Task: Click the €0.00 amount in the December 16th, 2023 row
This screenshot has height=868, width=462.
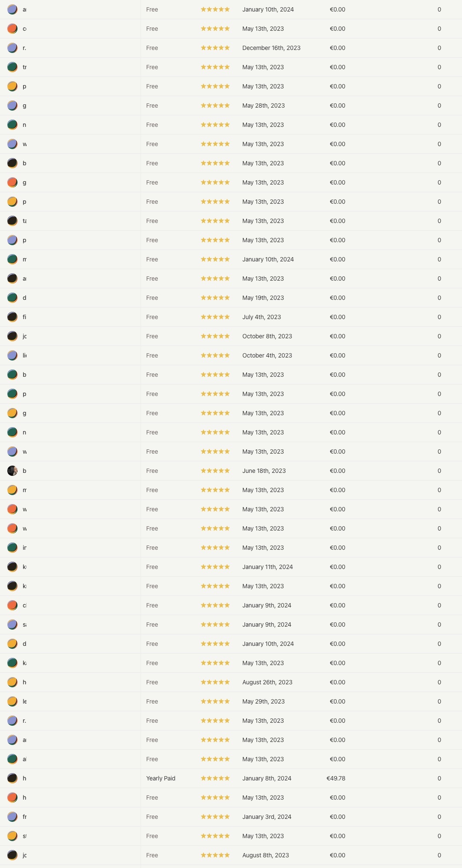Action: tap(337, 48)
